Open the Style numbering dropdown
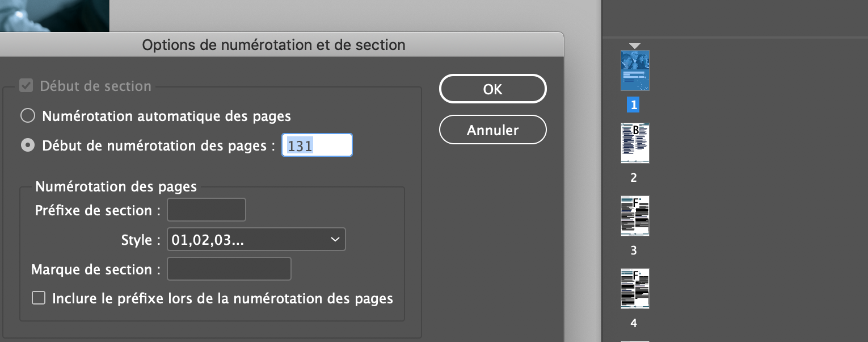This screenshot has width=868, height=342. pos(256,240)
